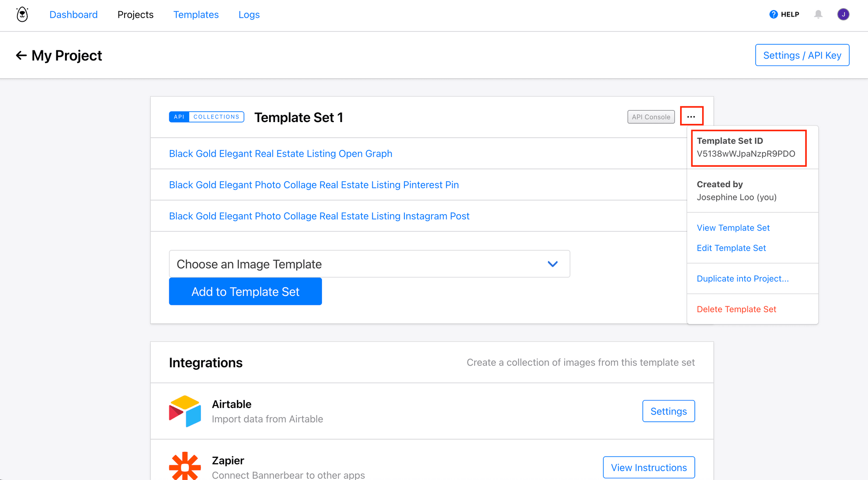Screen dimensions: 868x480
Task: Select Edit Template Set from the menu
Action: tap(731, 248)
